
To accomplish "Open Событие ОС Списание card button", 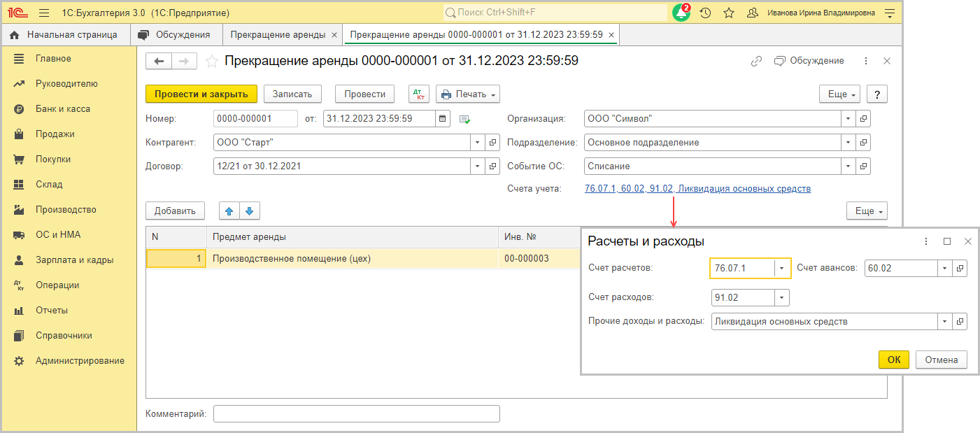I will pyautogui.click(x=864, y=166).
